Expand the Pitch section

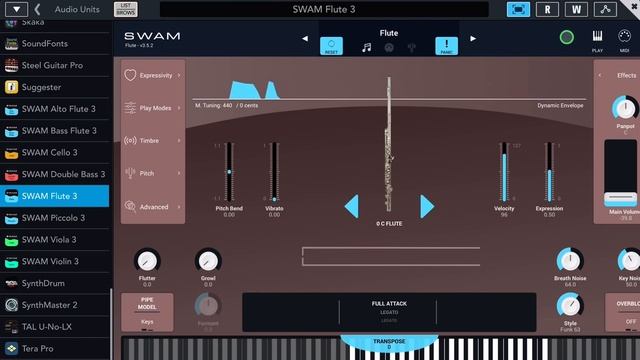click(153, 173)
